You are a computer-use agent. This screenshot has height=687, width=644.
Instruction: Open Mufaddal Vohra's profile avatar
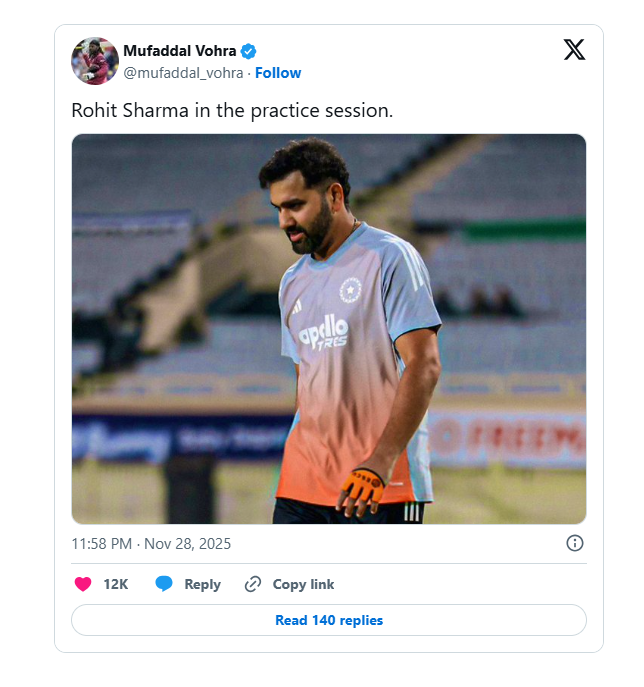(95, 61)
